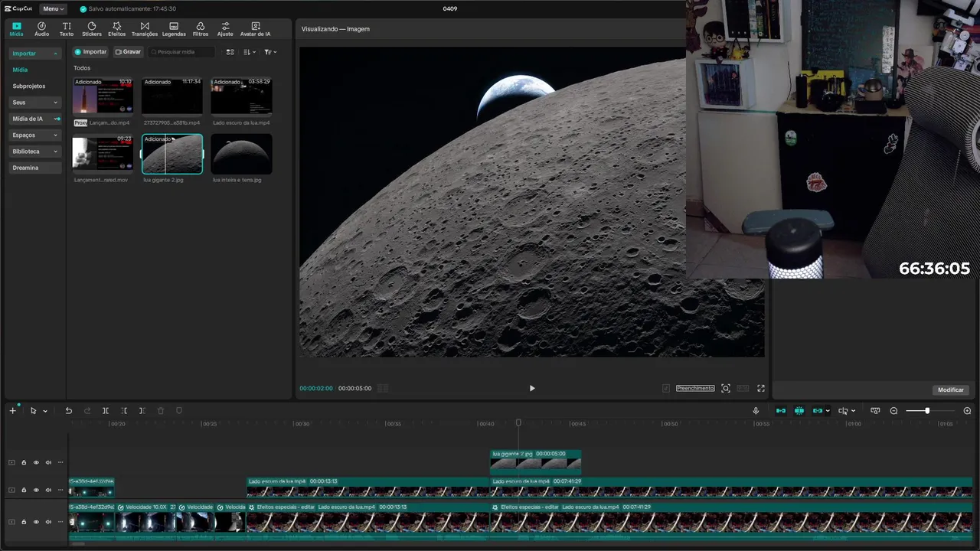Select the lua gigante 2.jpg media thumbnail

(172, 154)
